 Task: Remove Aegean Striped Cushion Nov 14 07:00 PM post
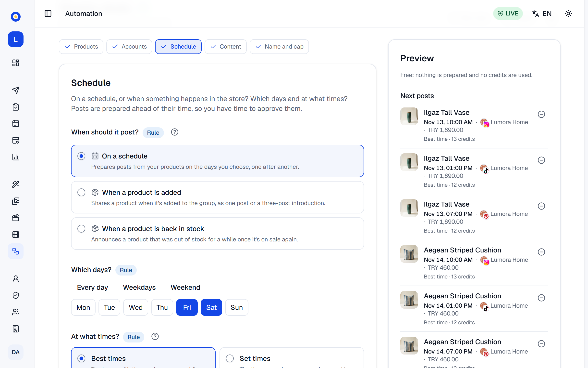pyautogui.click(x=541, y=344)
